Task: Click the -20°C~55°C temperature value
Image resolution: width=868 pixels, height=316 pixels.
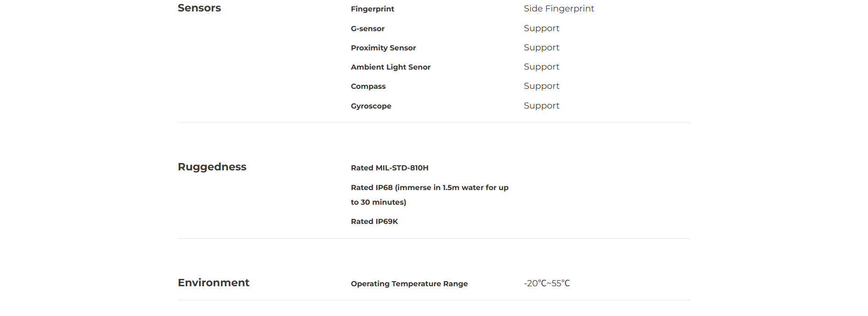Action: click(x=547, y=283)
